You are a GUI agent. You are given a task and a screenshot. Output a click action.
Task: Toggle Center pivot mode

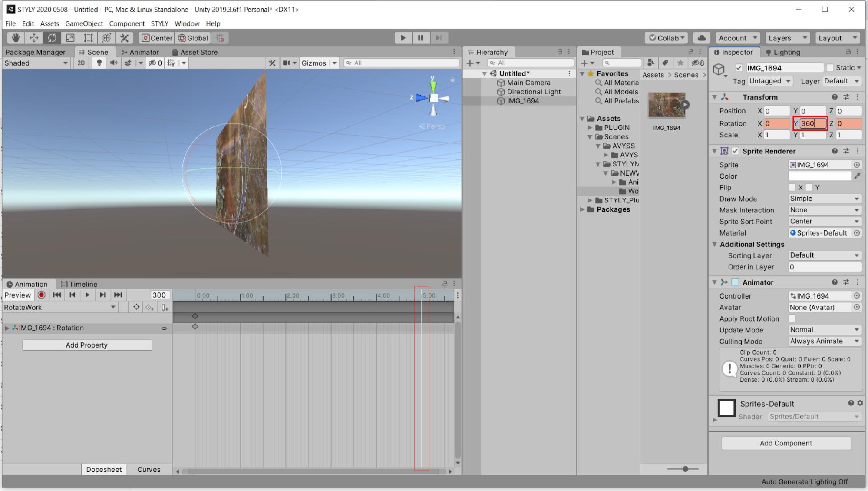point(157,38)
